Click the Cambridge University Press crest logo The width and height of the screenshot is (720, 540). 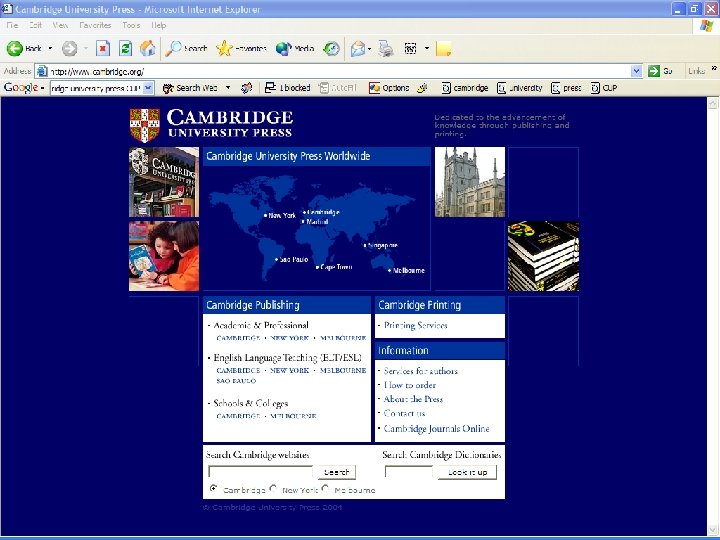(x=145, y=125)
